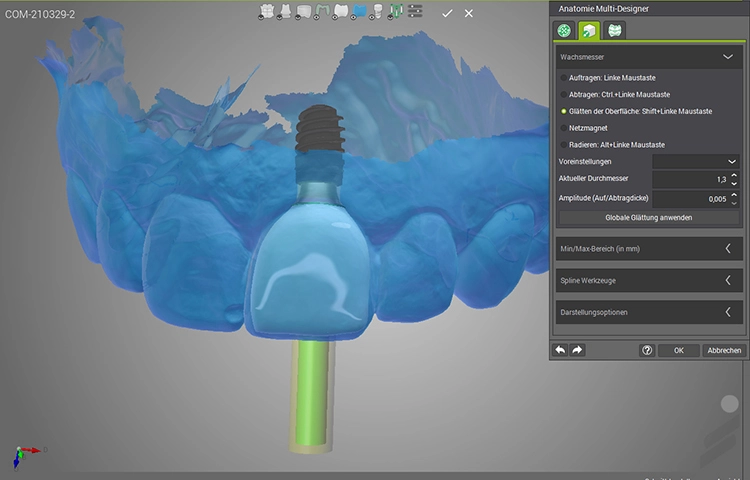Open help with the question mark icon
Screen dimensions: 750x480
647,351
